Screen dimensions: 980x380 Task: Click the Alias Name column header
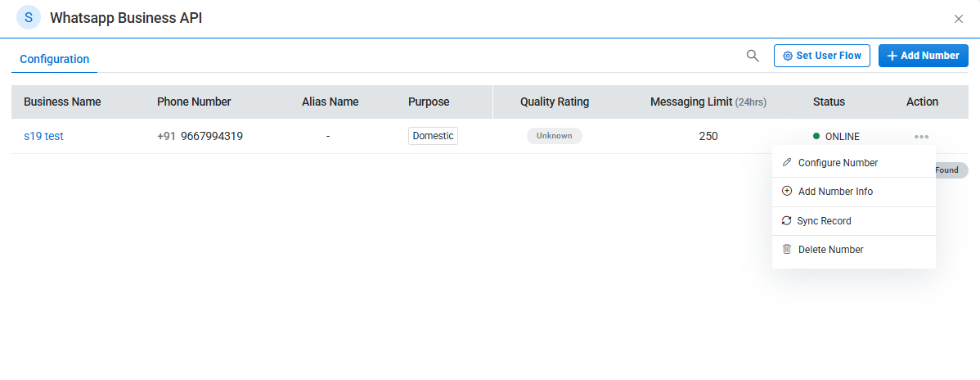[330, 102]
